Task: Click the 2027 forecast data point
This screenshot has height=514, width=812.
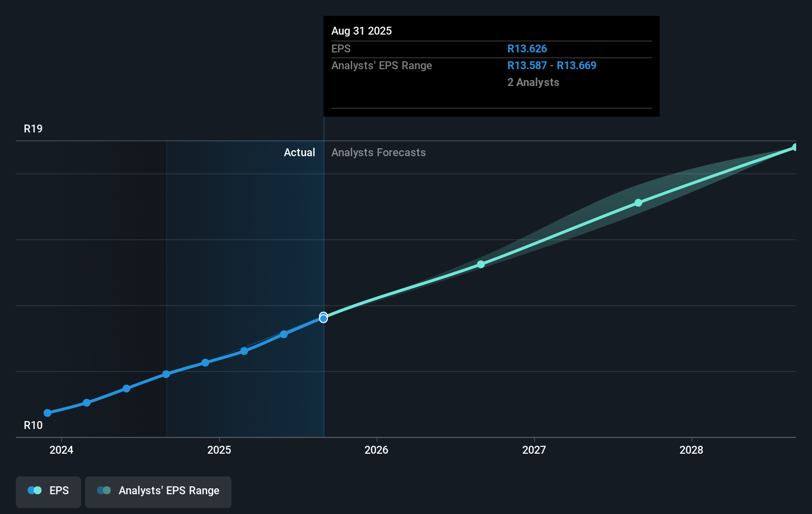Action: click(481, 264)
